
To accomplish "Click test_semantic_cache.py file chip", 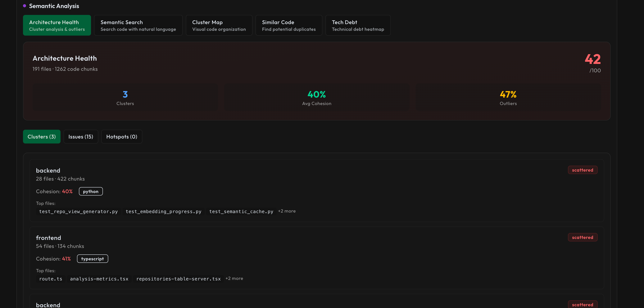I will pyautogui.click(x=241, y=211).
